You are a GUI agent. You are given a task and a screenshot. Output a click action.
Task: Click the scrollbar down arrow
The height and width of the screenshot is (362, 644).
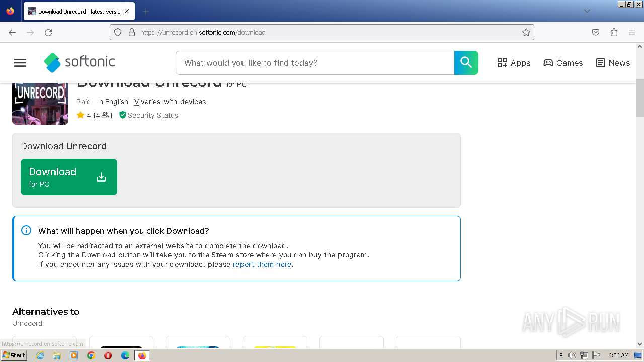point(640,344)
